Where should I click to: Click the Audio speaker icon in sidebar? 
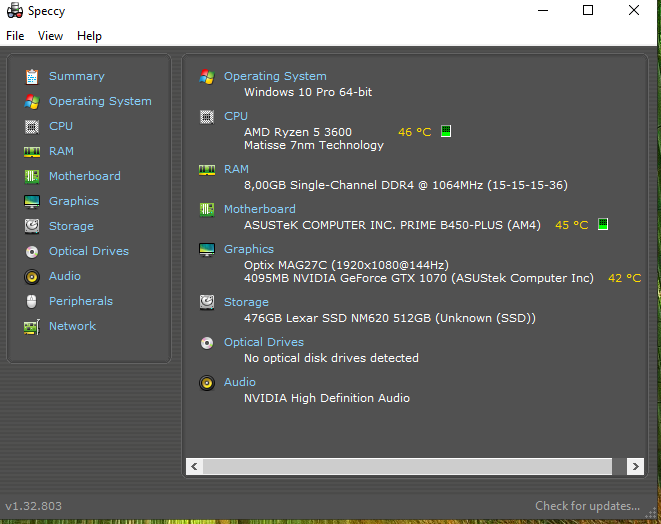coord(32,277)
